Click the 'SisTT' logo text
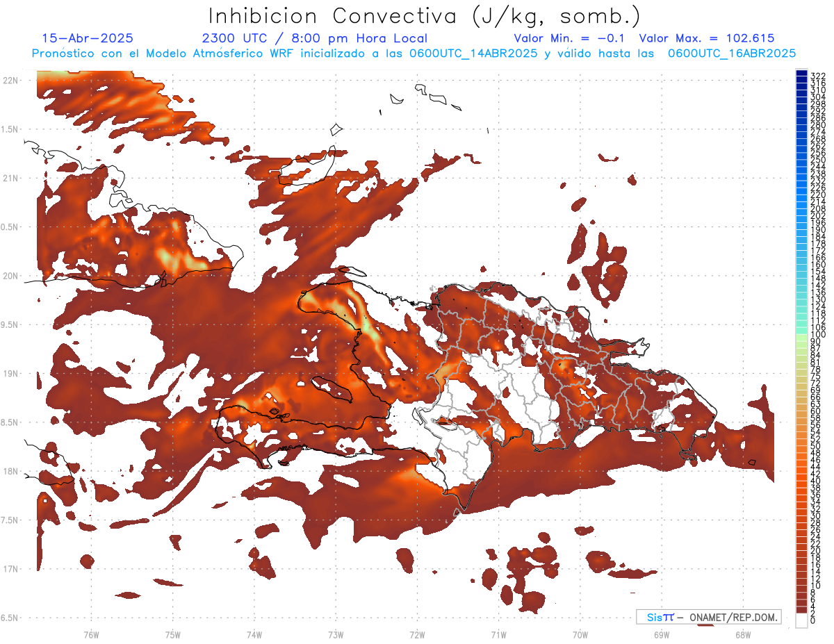This screenshot has height=644, width=834. click(x=660, y=617)
